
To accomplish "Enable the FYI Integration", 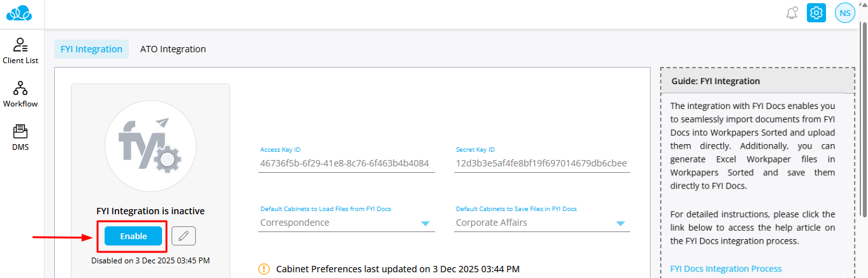I will pyautogui.click(x=133, y=236).
